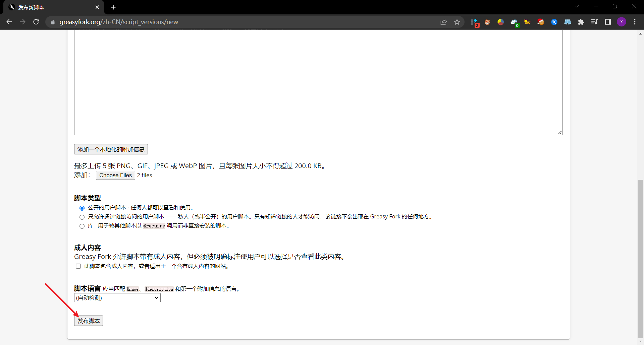The width and height of the screenshot is (644, 345).
Task: Open Chrome three-dot menu
Action: pos(635,22)
